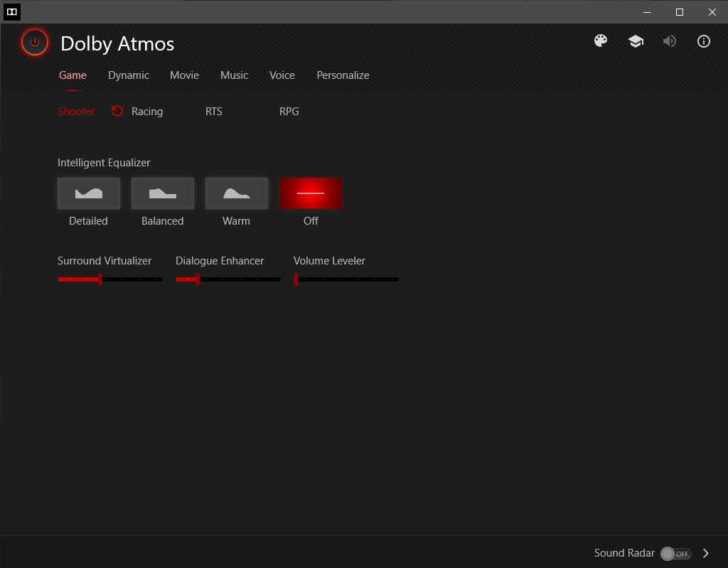This screenshot has width=728, height=568.
Task: Click the Intelligent Equalizer heading
Action: coord(104,163)
